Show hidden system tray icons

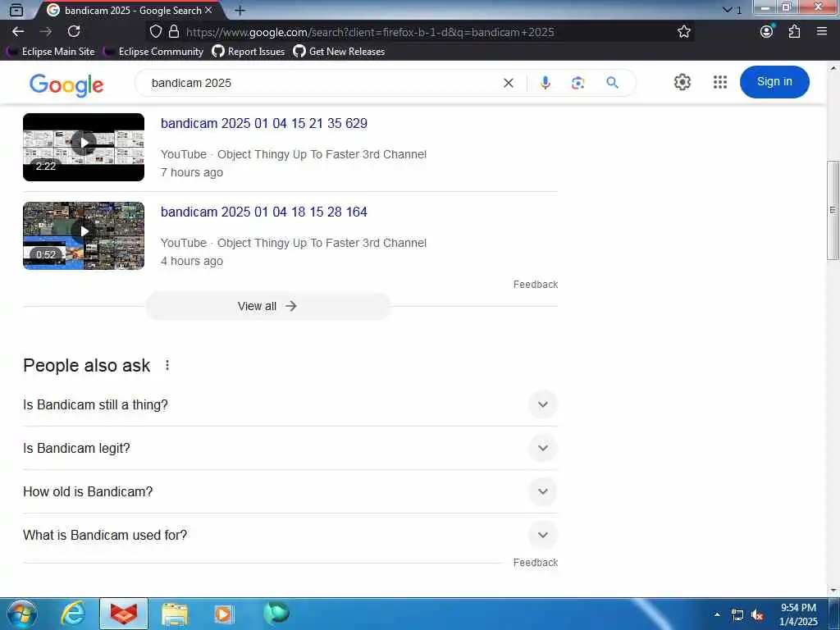pos(717,614)
